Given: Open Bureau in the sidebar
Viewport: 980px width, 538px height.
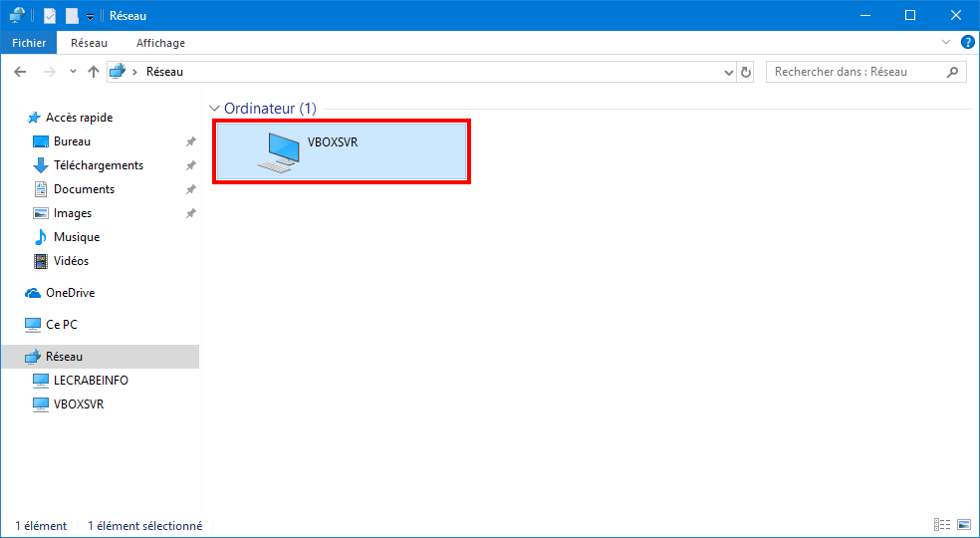Looking at the screenshot, I should (x=72, y=141).
